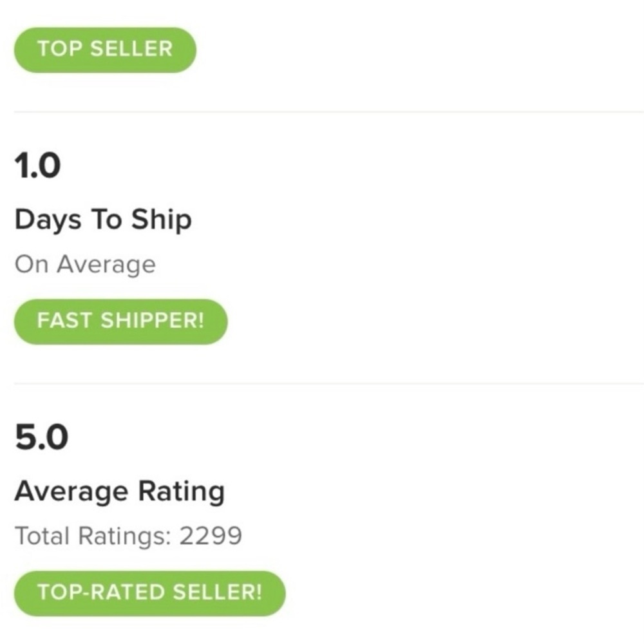Click the word "Days" in the heading
Image resolution: width=644 pixels, height=644 pixels.
(x=48, y=220)
